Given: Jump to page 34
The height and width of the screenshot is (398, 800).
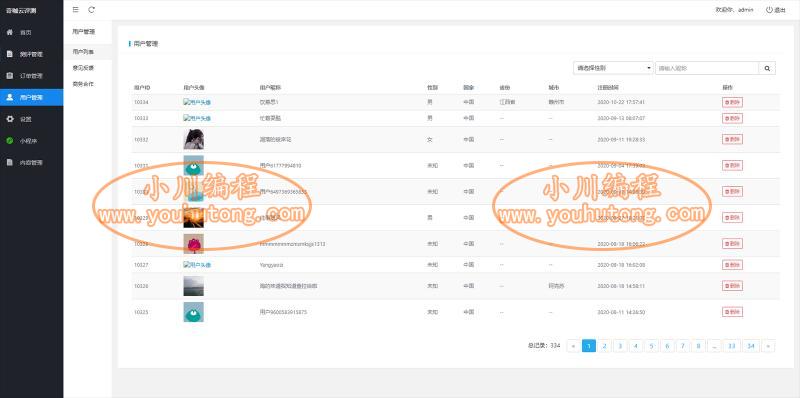Looking at the screenshot, I should (x=751, y=346).
